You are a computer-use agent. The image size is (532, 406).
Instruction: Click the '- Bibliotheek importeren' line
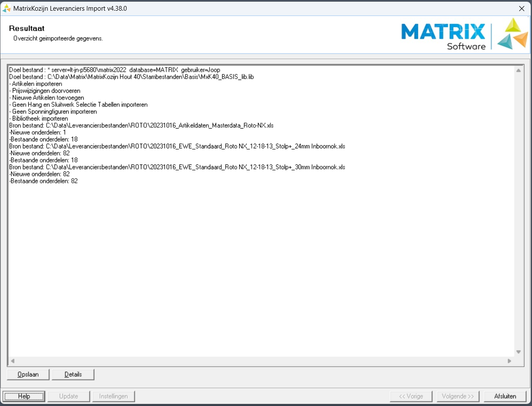coord(38,118)
